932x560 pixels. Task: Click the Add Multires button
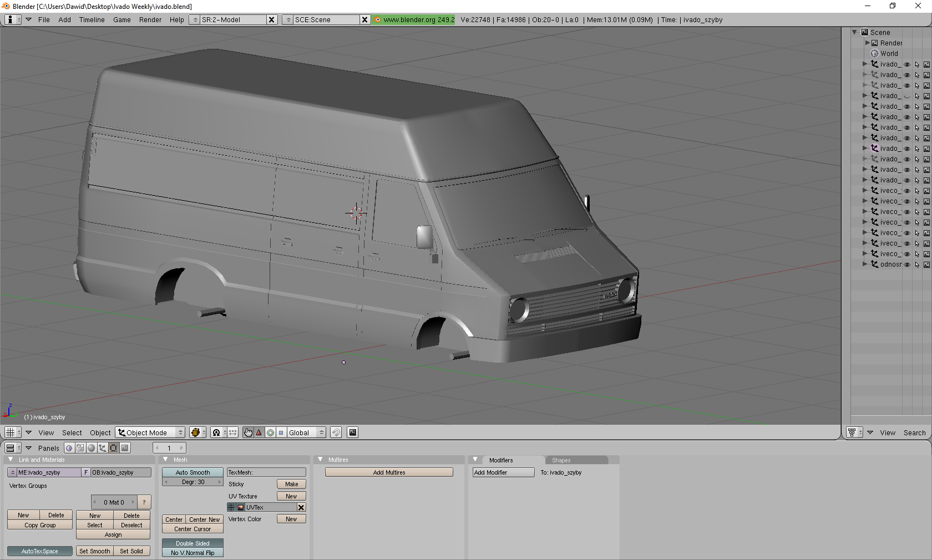pyautogui.click(x=389, y=472)
